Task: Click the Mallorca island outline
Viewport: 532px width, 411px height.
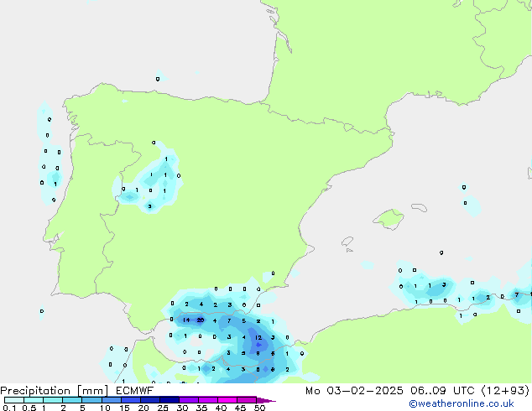Action: pyautogui.click(x=389, y=219)
